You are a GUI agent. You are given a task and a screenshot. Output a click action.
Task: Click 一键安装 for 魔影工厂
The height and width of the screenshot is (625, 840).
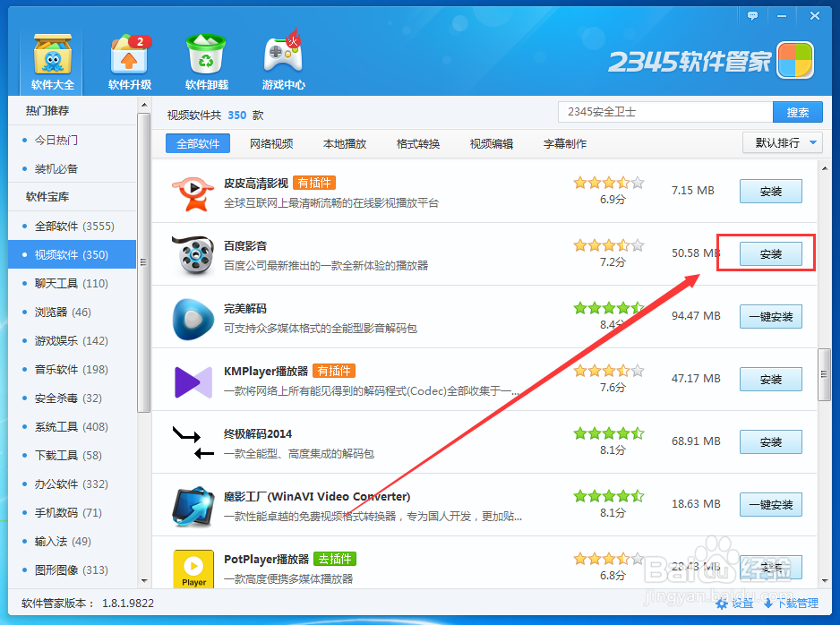point(771,504)
